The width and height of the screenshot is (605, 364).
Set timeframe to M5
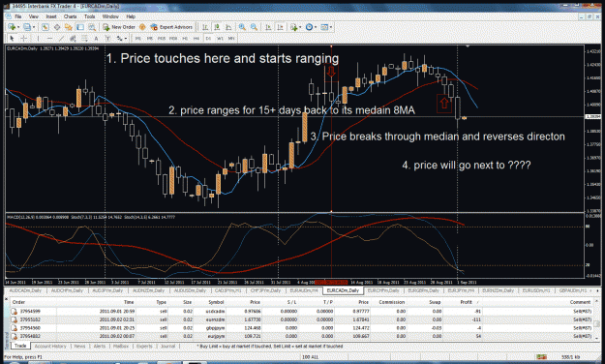(x=150, y=38)
